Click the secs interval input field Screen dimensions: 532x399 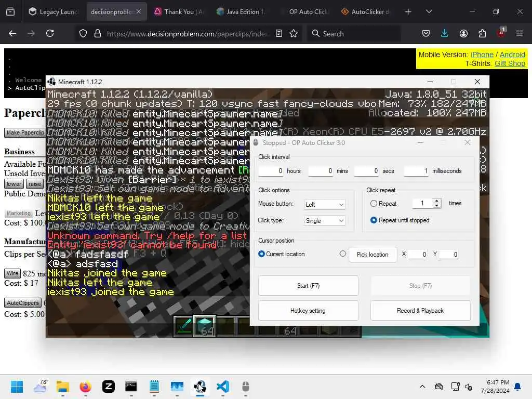[x=367, y=170]
